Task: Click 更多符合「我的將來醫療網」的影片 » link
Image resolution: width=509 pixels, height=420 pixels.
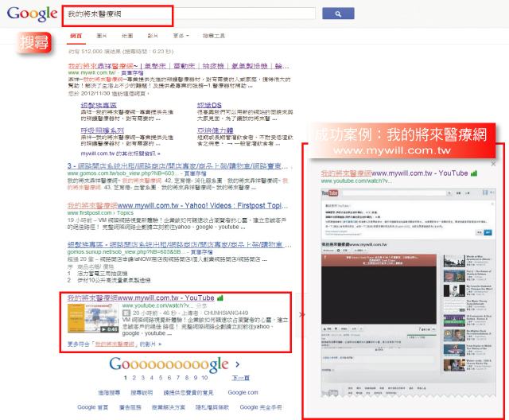Action: pyautogui.click(x=115, y=344)
